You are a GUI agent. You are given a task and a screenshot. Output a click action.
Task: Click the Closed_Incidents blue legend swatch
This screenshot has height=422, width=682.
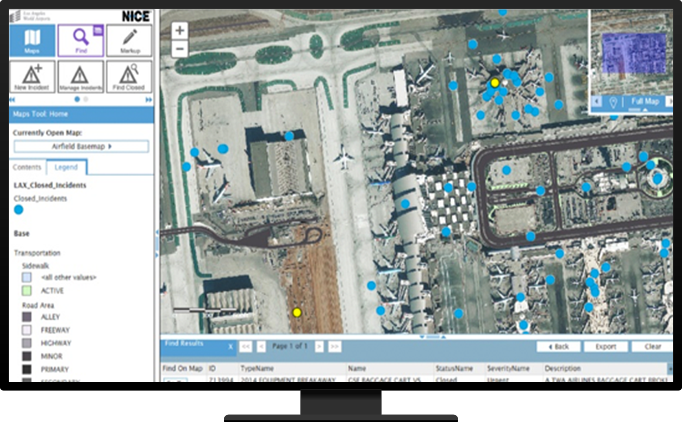(19, 211)
